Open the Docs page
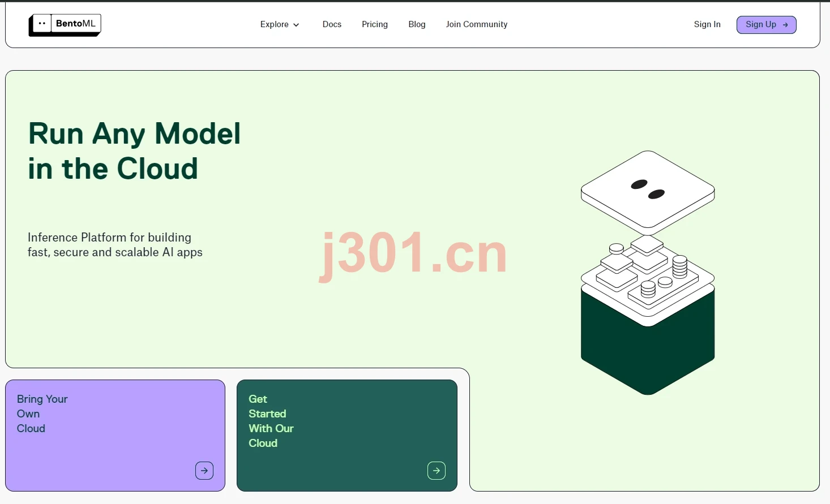 coord(332,24)
